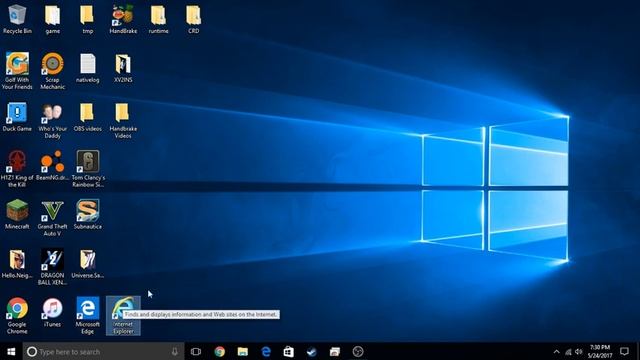Open the volume control in tray
Image resolution: width=640 pixels, height=360 pixels.
[x=578, y=351]
